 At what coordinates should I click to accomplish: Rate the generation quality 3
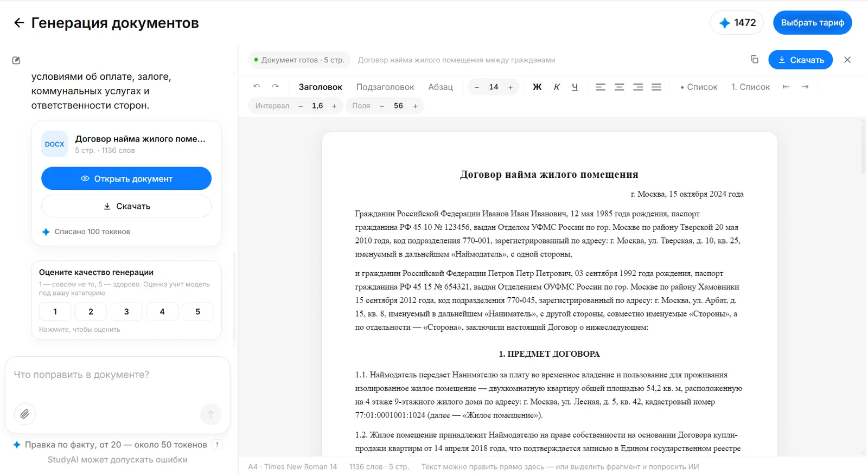point(126,311)
